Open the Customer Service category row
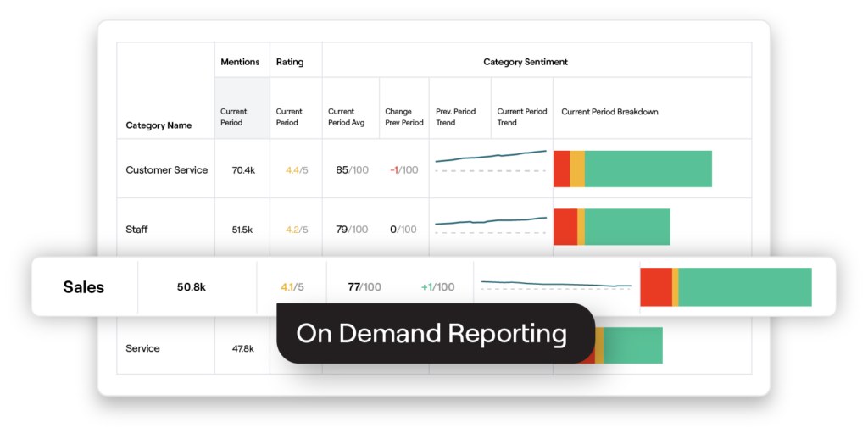 [166, 169]
